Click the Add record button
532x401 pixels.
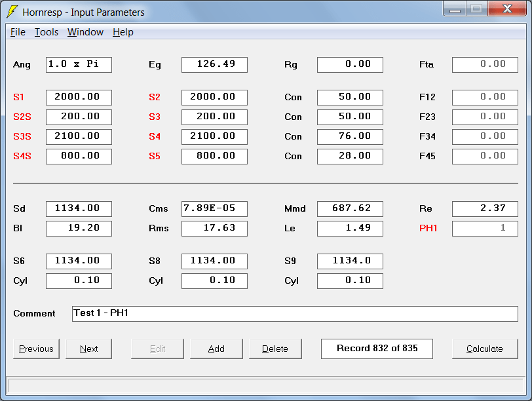click(x=216, y=349)
